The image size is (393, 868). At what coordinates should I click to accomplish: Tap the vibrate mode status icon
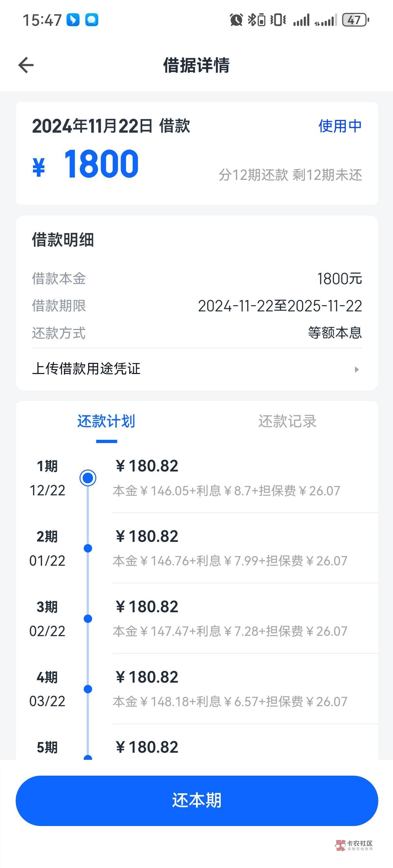[278, 20]
